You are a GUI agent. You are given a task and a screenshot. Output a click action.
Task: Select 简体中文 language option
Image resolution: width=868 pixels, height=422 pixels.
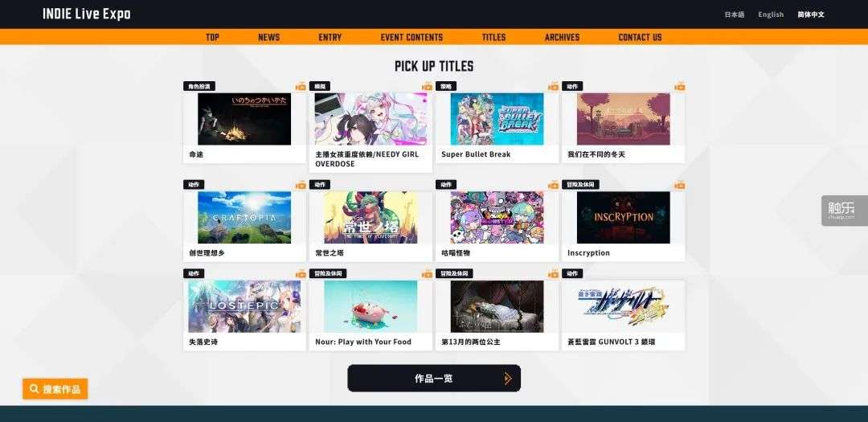[x=811, y=14]
